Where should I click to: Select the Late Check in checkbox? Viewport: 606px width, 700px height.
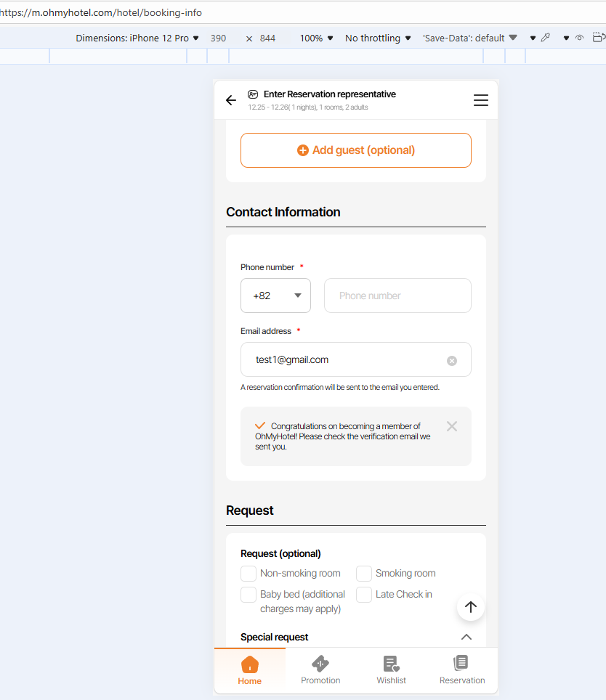click(364, 595)
